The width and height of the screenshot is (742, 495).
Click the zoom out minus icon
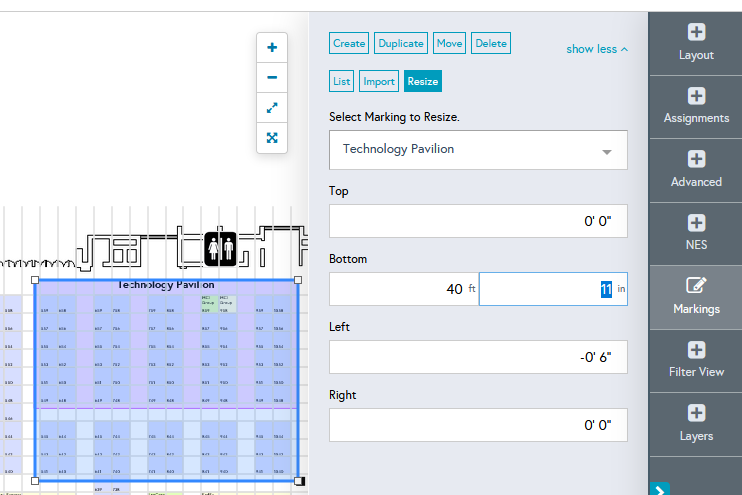(272, 77)
